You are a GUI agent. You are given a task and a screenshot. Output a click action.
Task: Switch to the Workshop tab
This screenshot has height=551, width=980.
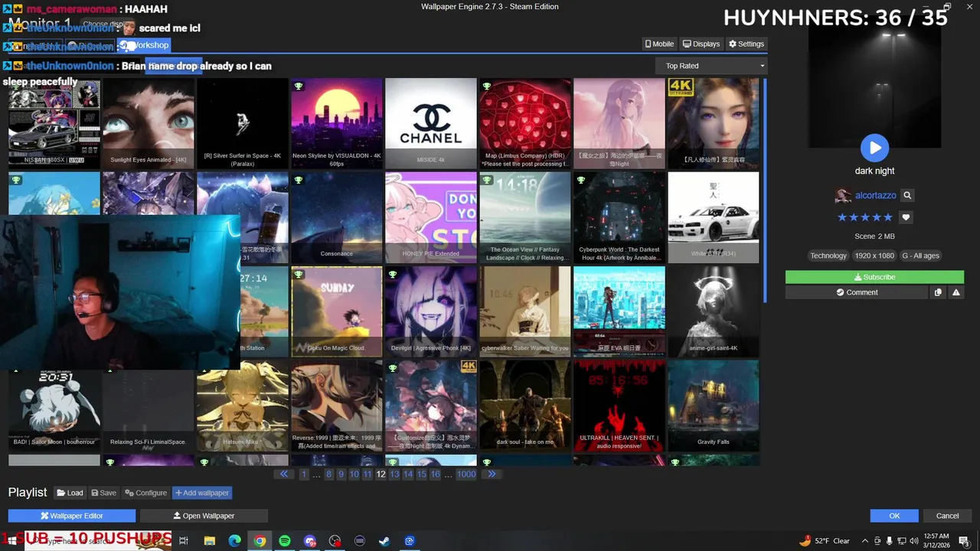point(145,45)
